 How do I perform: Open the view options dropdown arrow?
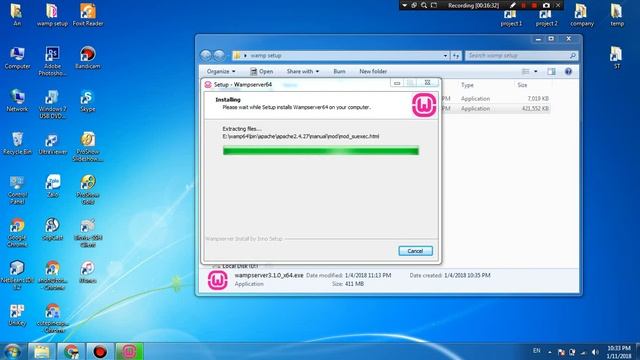pyautogui.click(x=536, y=71)
